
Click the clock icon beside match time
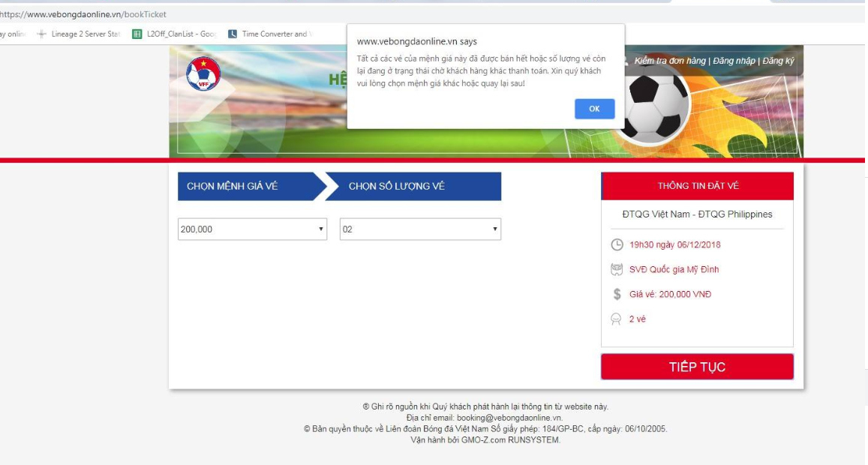pos(617,244)
